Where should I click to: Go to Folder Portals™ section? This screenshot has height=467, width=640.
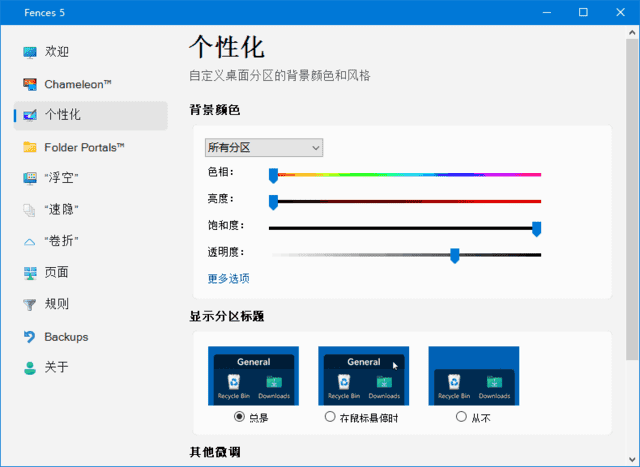tap(91, 147)
